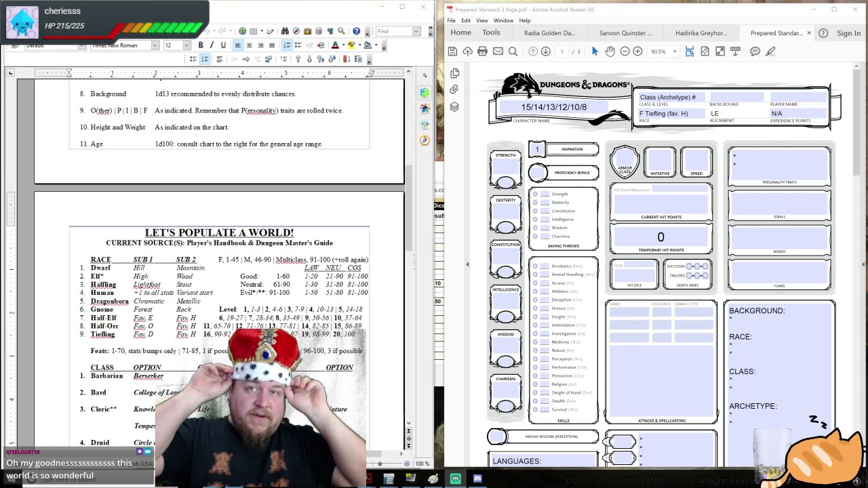Image resolution: width=868 pixels, height=488 pixels.
Task: Open the View menu in Acrobat
Action: [481, 20]
